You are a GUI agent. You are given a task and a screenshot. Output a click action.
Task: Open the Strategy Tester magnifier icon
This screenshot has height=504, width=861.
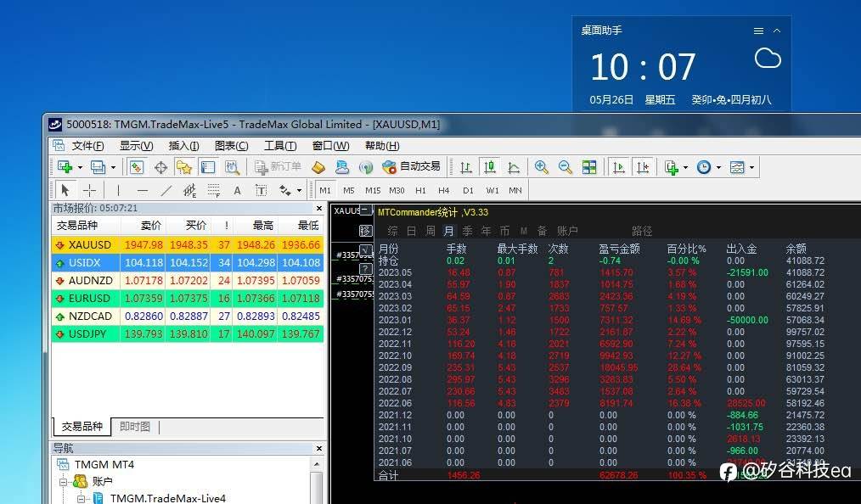(232, 166)
